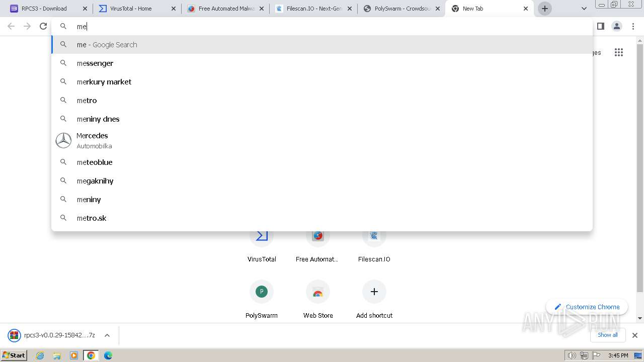This screenshot has height=362, width=644.
Task: Reload the current page
Action: (x=43, y=26)
